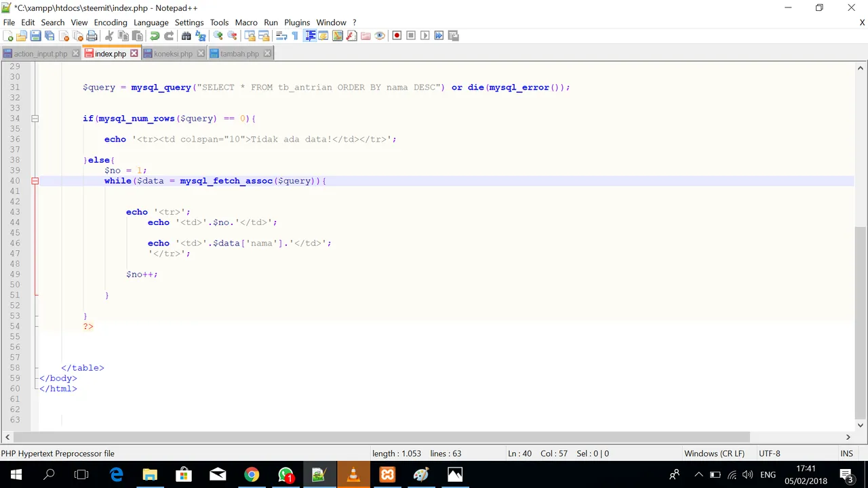Click the Redo arrow icon
Screen dimensions: 868x488
pyautogui.click(x=169, y=35)
